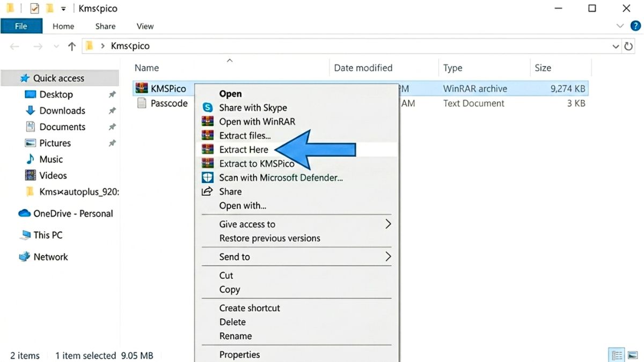Click the Downloads arrow icon in the sidebar
Screen dimensions: 644x362
pos(31,110)
